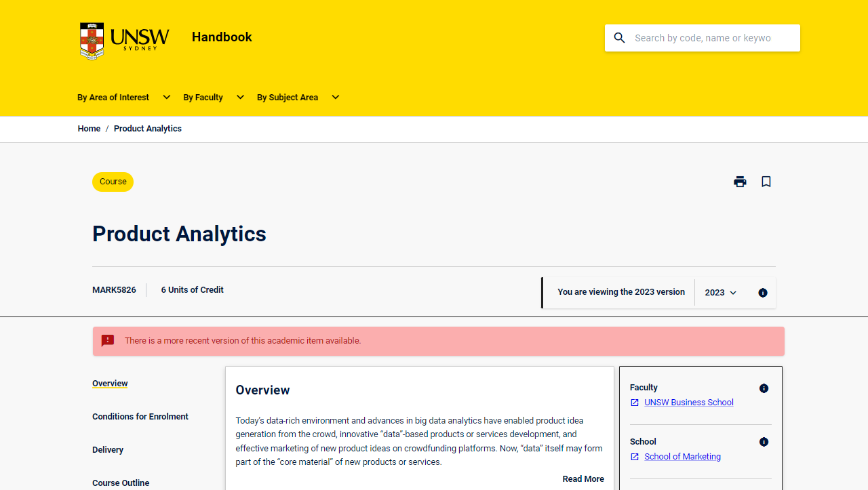
Task: Jump to Course Outline section
Action: pyautogui.click(x=121, y=483)
